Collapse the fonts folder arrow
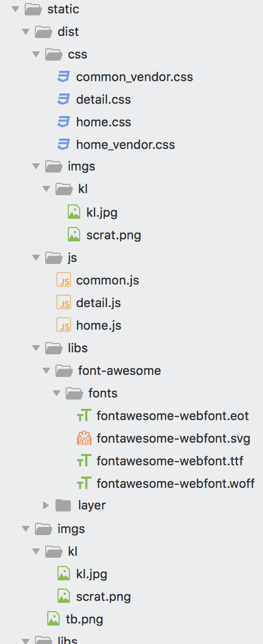 coord(57,393)
